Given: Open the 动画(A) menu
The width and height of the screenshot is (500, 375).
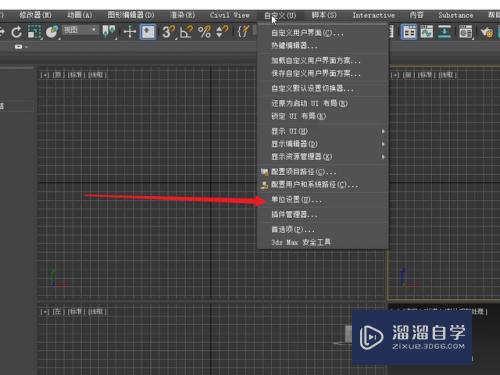Looking at the screenshot, I should (x=79, y=15).
